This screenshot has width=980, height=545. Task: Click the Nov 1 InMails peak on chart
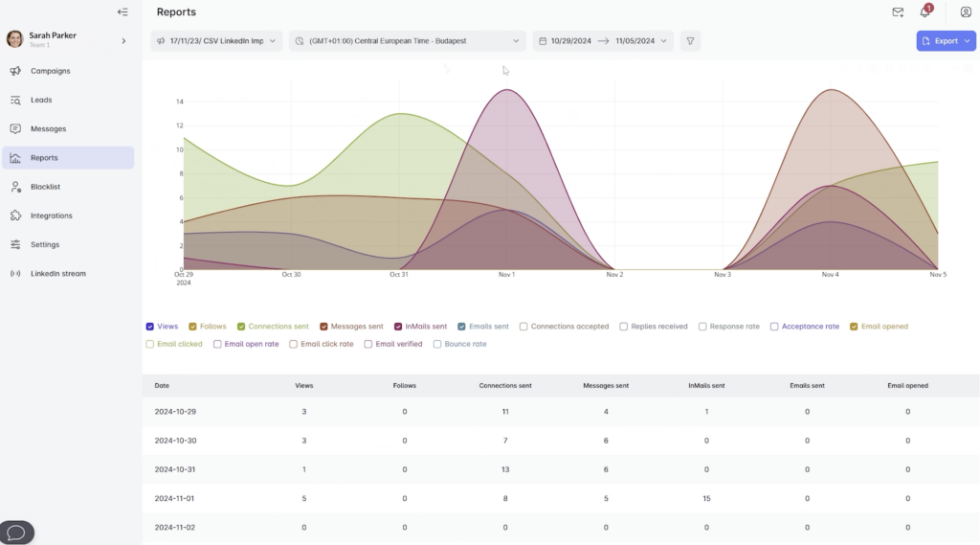coord(507,91)
